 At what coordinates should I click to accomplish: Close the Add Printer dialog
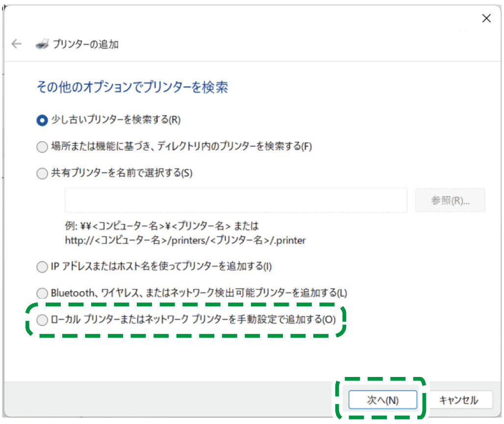coord(486,18)
